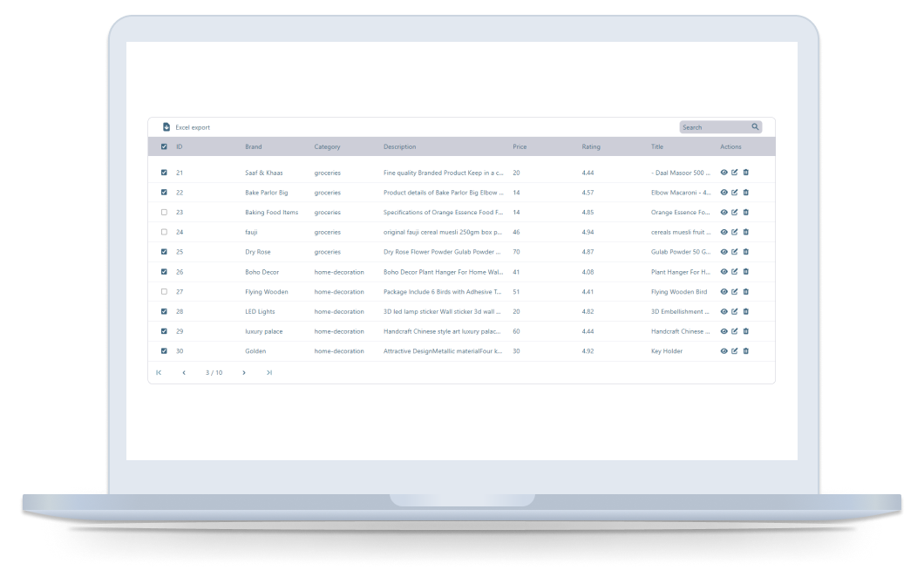Uncheck the checkbox for ID 25
Screen dimensions: 924x577
click(x=164, y=252)
